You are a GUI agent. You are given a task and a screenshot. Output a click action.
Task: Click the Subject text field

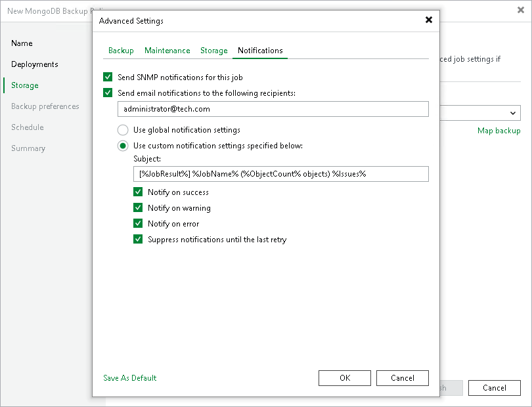pos(281,174)
